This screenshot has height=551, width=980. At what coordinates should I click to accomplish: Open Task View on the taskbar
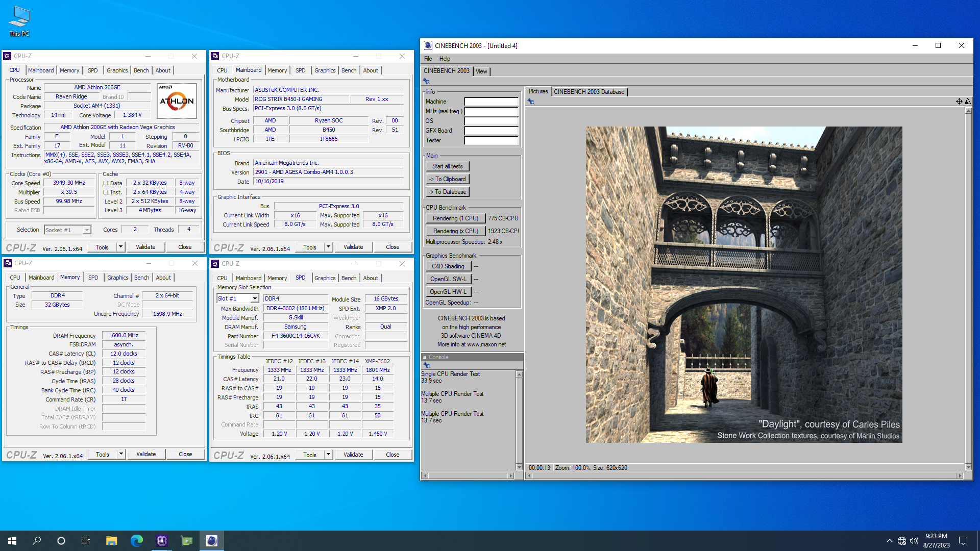click(86, 541)
